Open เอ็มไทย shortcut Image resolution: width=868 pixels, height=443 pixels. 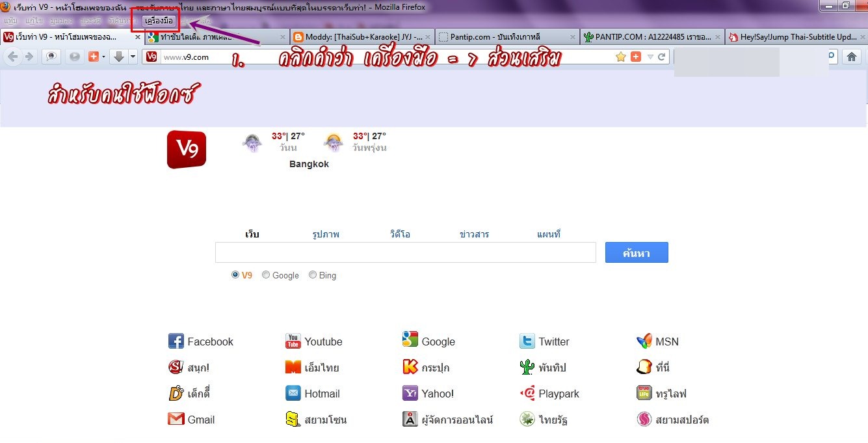click(x=312, y=368)
